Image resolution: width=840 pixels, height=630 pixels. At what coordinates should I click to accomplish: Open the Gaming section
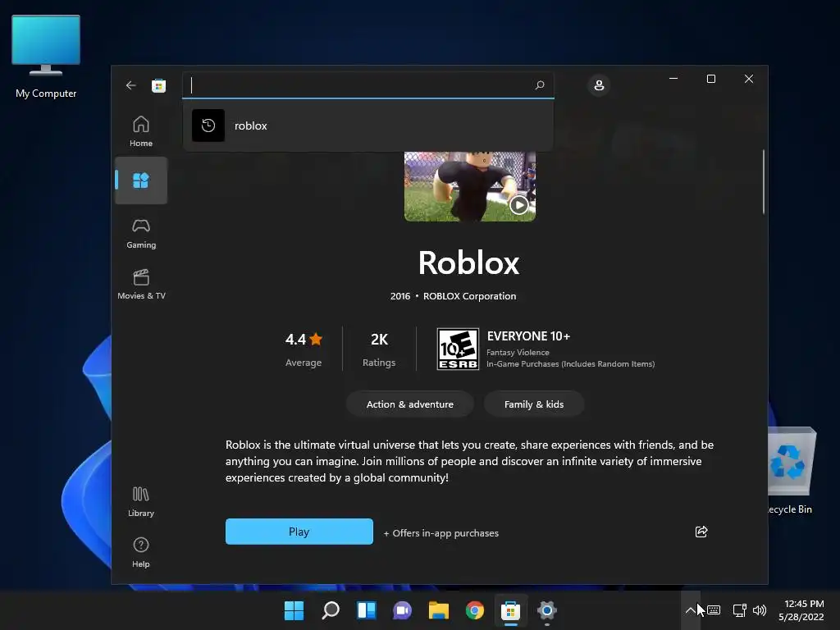tap(141, 234)
